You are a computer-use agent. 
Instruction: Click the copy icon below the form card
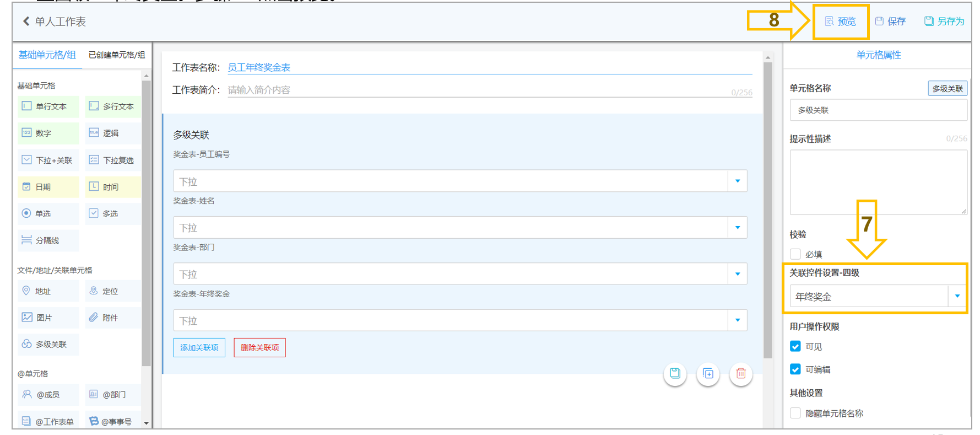[x=708, y=373]
